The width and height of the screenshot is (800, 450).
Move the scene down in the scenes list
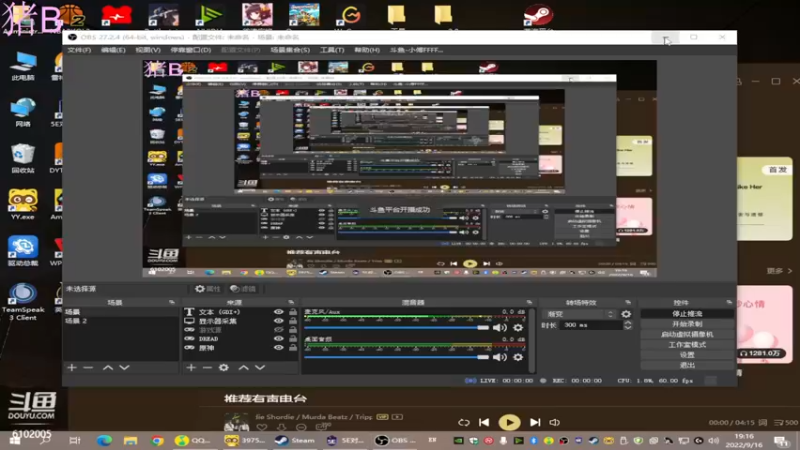[x=124, y=367]
